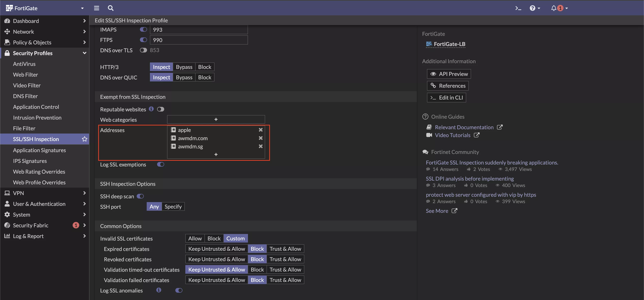The height and width of the screenshot is (300, 644).
Task: Click the VPN laptop icon
Action: pyautogui.click(x=7, y=193)
